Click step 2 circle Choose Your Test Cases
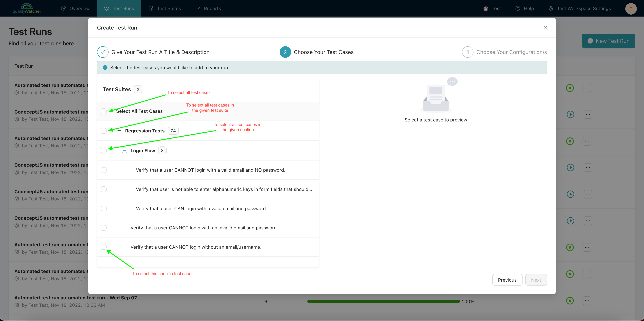Screen dimensions: 644x321 [x=285, y=52]
